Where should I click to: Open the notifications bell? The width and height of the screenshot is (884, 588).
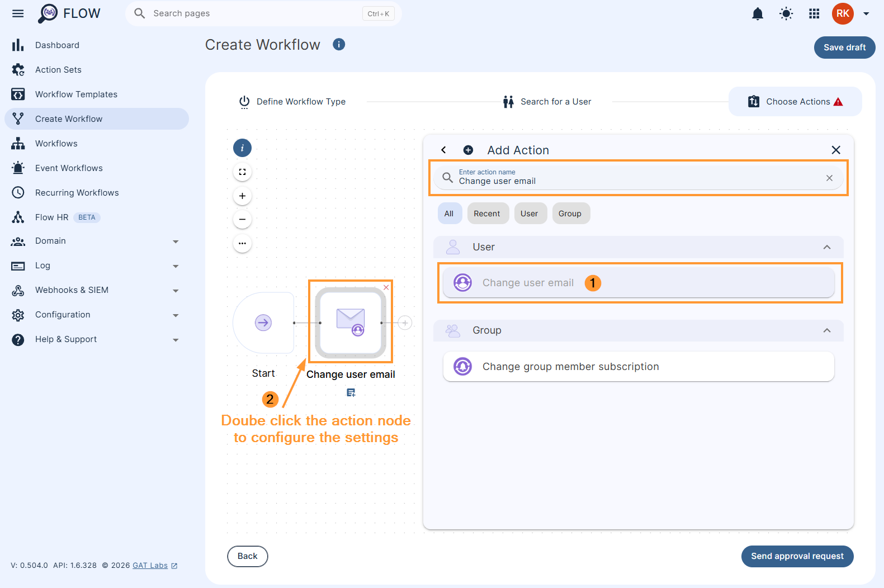click(758, 13)
